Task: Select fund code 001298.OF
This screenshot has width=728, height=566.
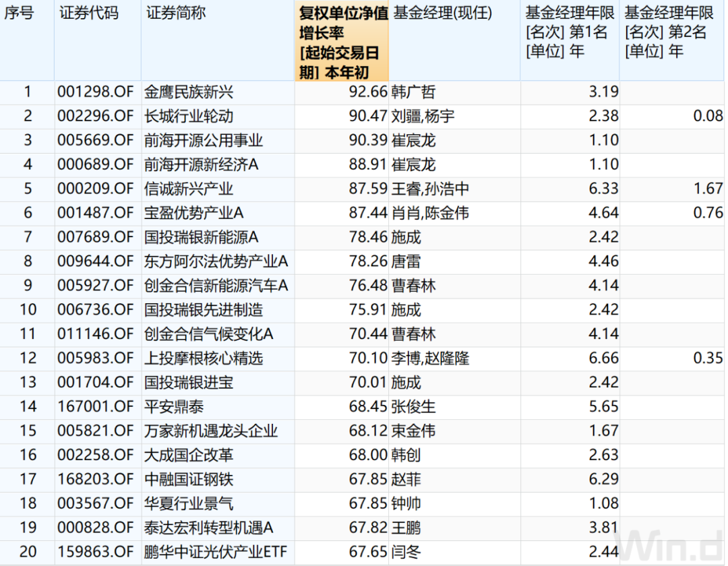Action: click(96, 92)
